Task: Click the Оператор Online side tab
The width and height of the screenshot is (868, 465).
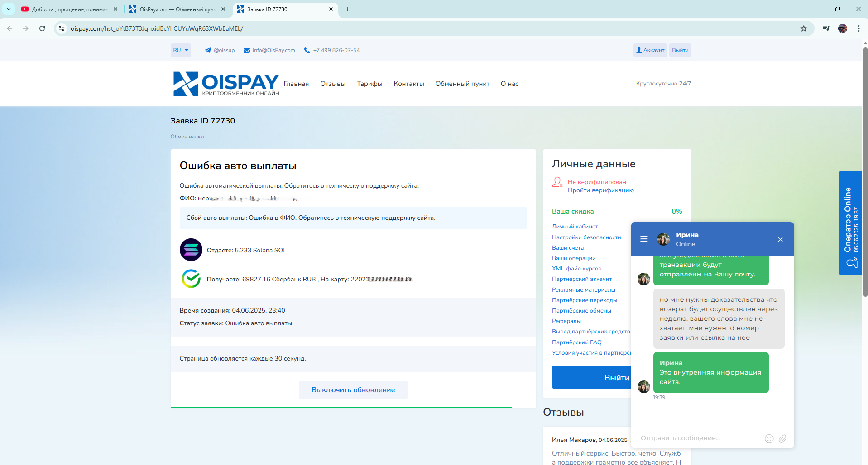Action: tap(851, 223)
